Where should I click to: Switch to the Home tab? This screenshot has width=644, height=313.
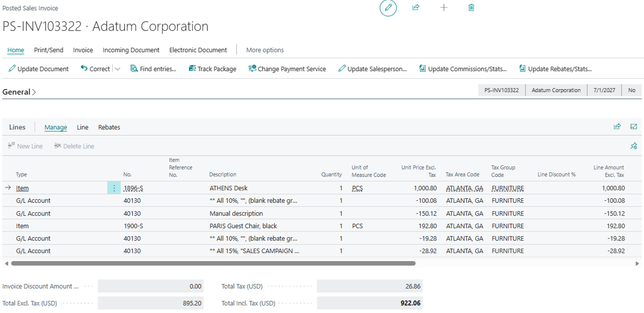(x=16, y=50)
